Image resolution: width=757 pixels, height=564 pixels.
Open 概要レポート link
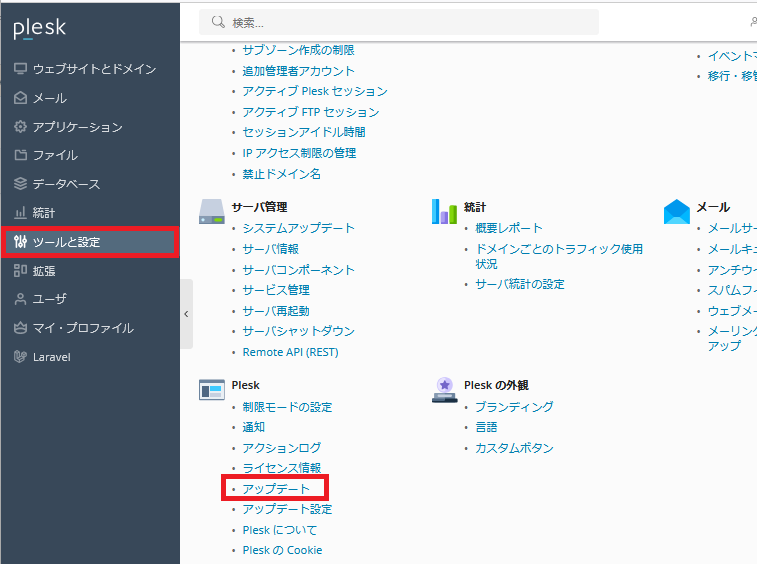pyautogui.click(x=508, y=227)
